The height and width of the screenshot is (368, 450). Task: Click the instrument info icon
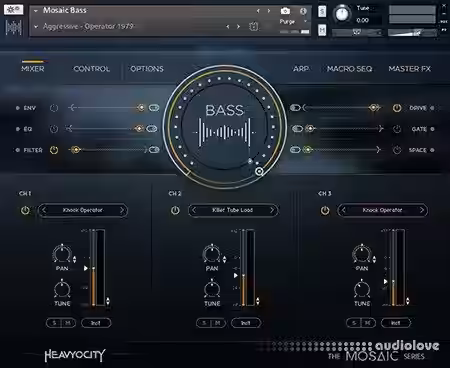[x=303, y=11]
